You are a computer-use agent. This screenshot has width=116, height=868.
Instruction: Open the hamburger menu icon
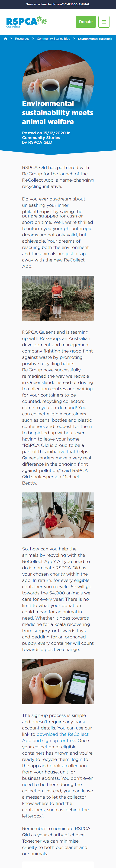pyautogui.click(x=104, y=22)
